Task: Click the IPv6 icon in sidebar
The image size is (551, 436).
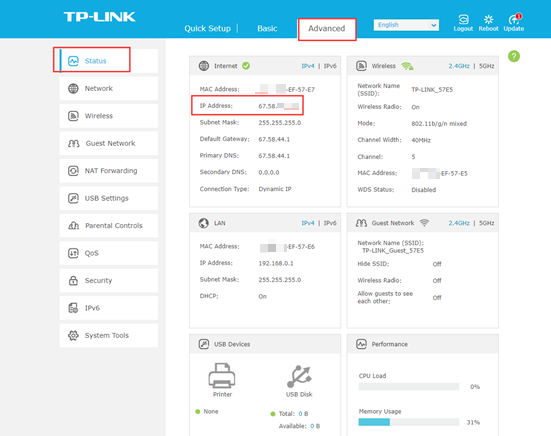Action: (x=73, y=308)
